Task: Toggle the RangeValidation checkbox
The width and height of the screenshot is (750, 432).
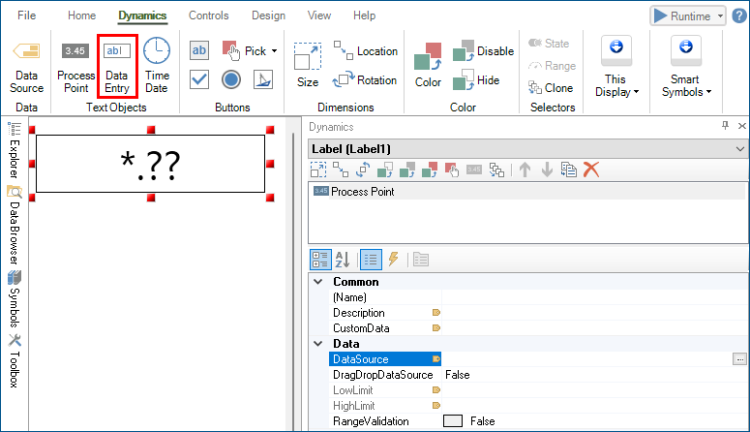Action: pos(453,421)
